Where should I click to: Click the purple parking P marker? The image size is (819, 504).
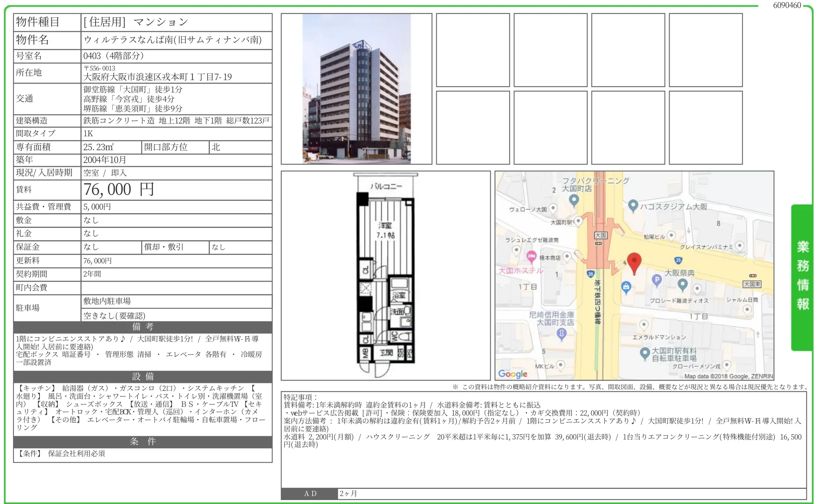656,280
